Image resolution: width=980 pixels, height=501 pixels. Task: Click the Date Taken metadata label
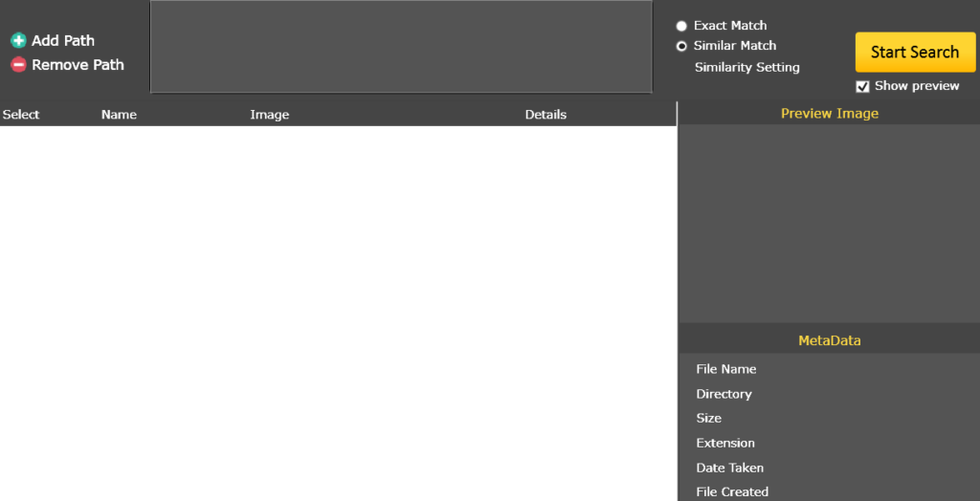730,468
